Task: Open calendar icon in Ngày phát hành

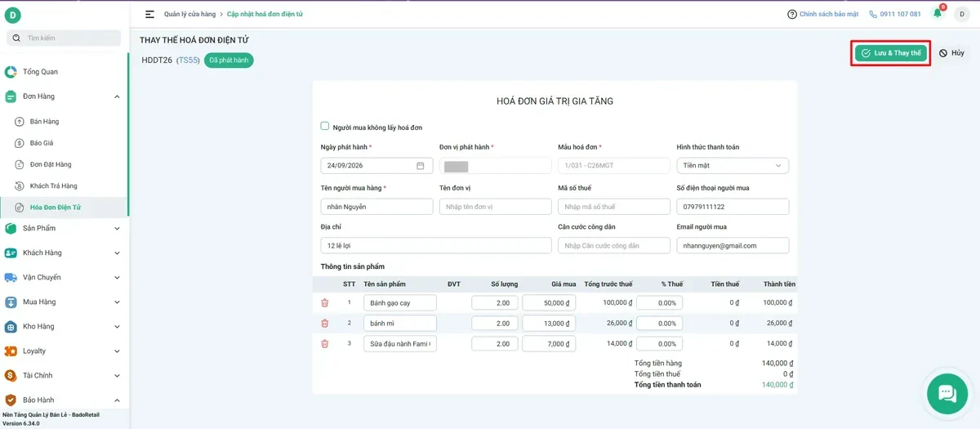Action: tap(421, 165)
